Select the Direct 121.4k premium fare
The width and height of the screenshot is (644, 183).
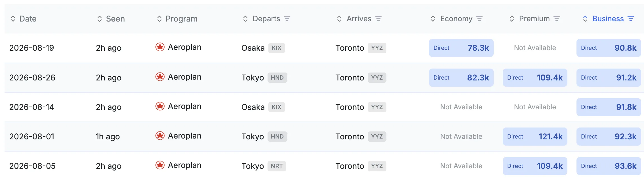click(535, 137)
